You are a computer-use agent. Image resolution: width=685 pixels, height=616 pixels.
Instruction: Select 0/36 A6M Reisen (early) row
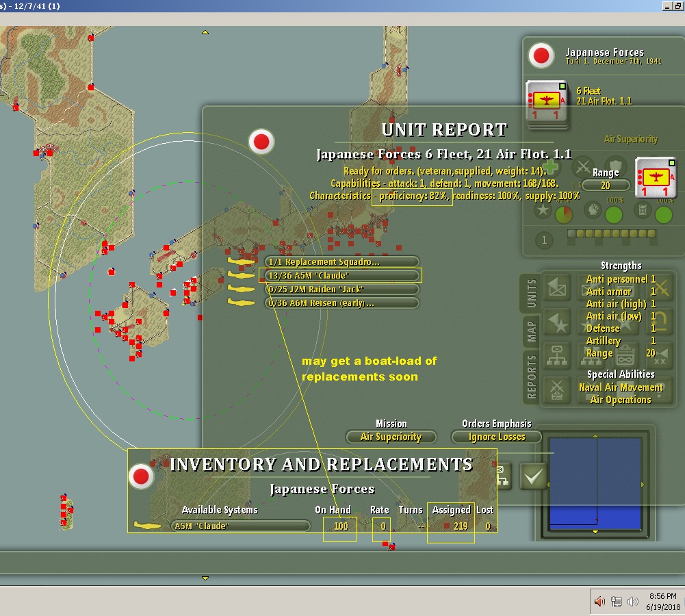pos(341,303)
